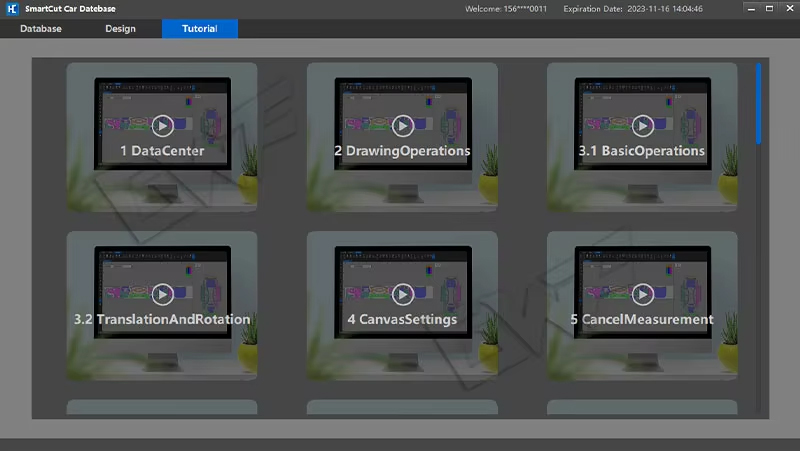The width and height of the screenshot is (800, 451).
Task: Play the 2 DrawingOperations tutorial video
Action: (x=403, y=126)
